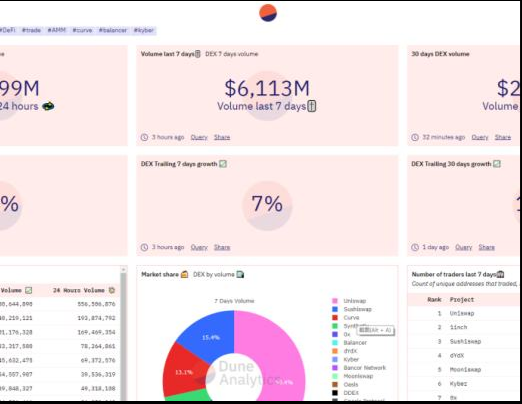Select rank 3 Sushiswap row in traders table
The image size is (522, 404).
click(x=463, y=341)
